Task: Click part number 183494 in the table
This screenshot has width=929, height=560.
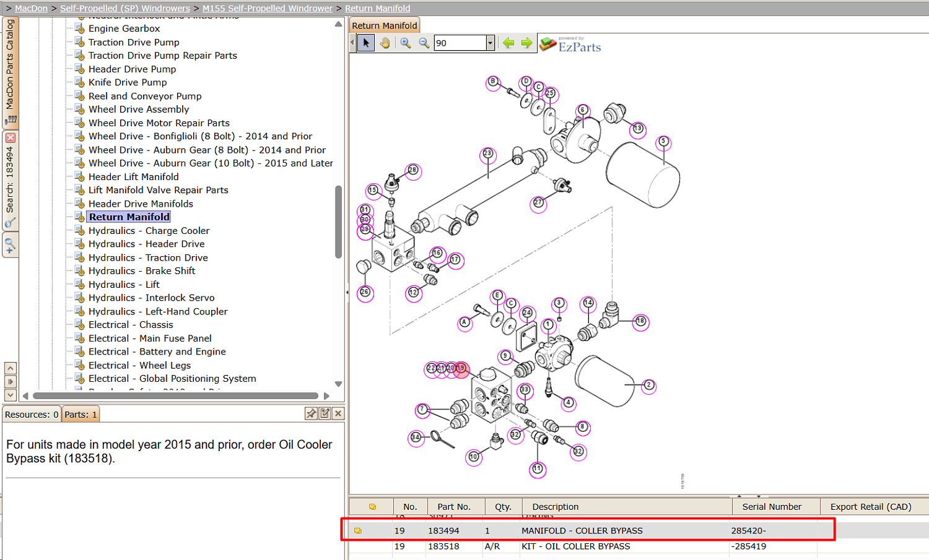Action: pos(443,531)
